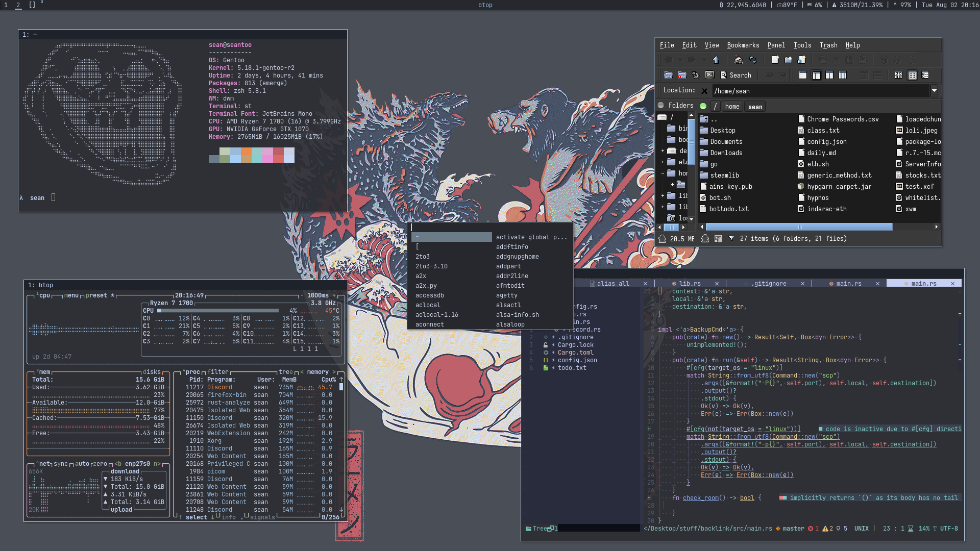Click the Search button in file manager
Image resolution: width=980 pixels, height=551 pixels.
coord(736,75)
